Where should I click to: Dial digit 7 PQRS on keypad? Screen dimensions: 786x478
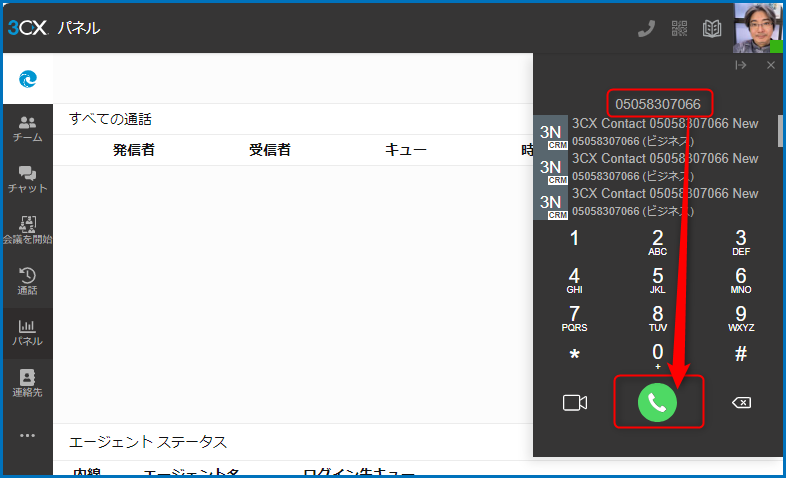tap(574, 319)
